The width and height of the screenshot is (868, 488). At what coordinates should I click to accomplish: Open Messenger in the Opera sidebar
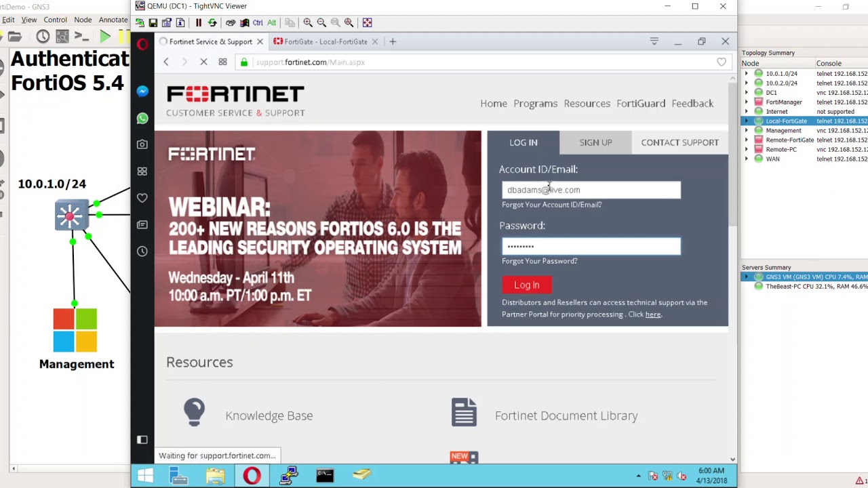click(142, 91)
